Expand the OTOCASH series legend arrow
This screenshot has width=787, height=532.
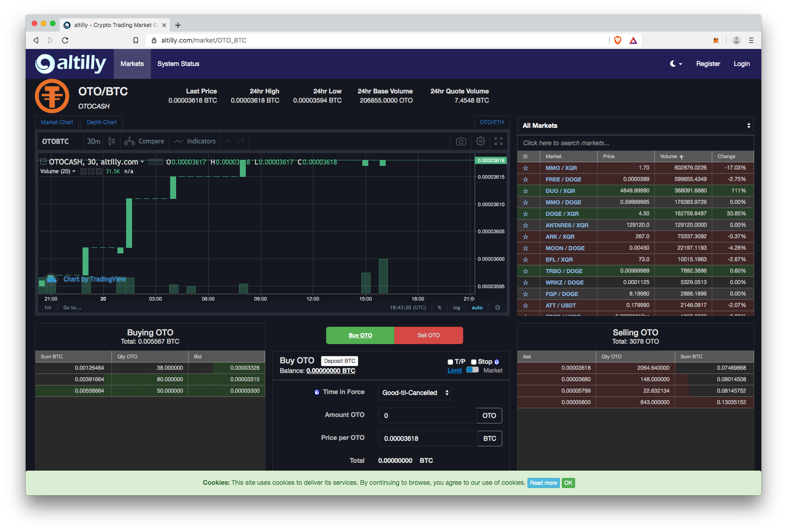142,162
